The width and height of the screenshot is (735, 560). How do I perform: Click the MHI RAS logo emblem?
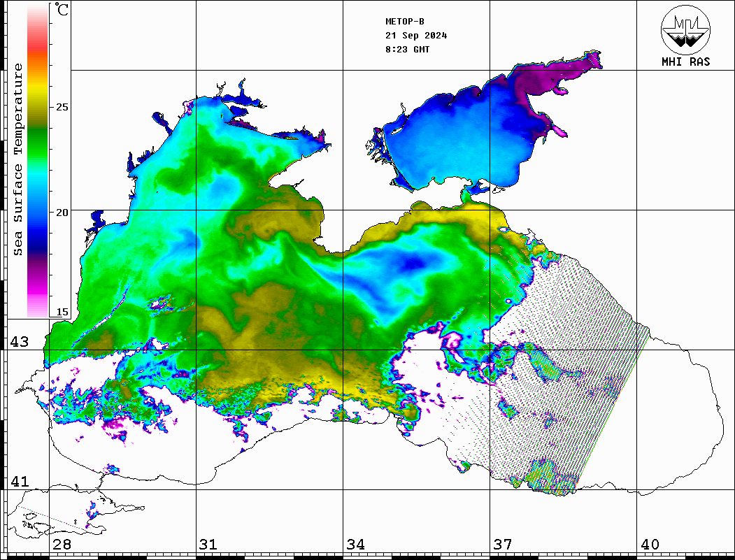tap(685, 29)
